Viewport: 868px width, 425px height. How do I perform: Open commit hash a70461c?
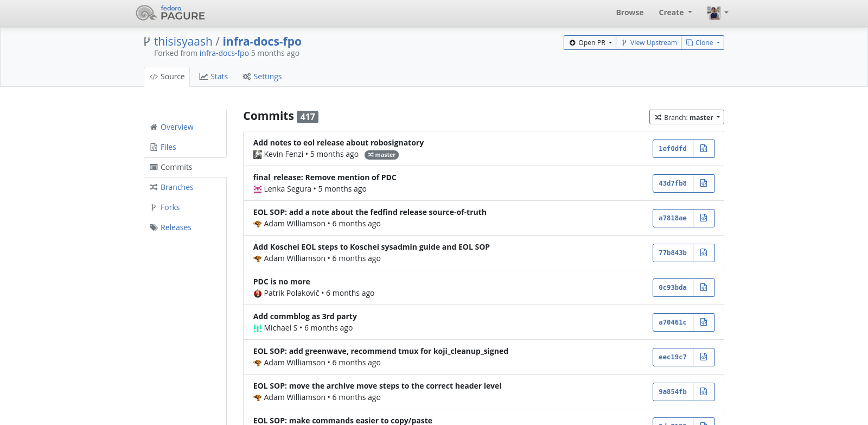click(x=673, y=322)
